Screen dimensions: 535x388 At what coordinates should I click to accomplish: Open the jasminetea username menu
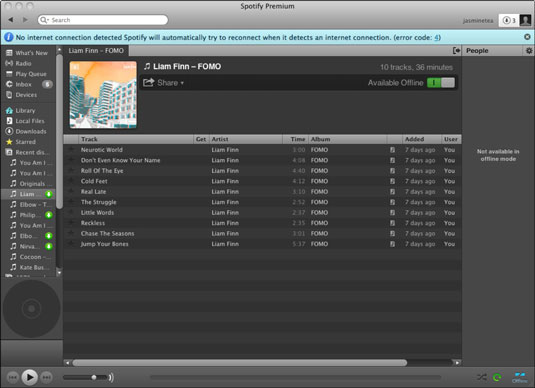point(478,20)
